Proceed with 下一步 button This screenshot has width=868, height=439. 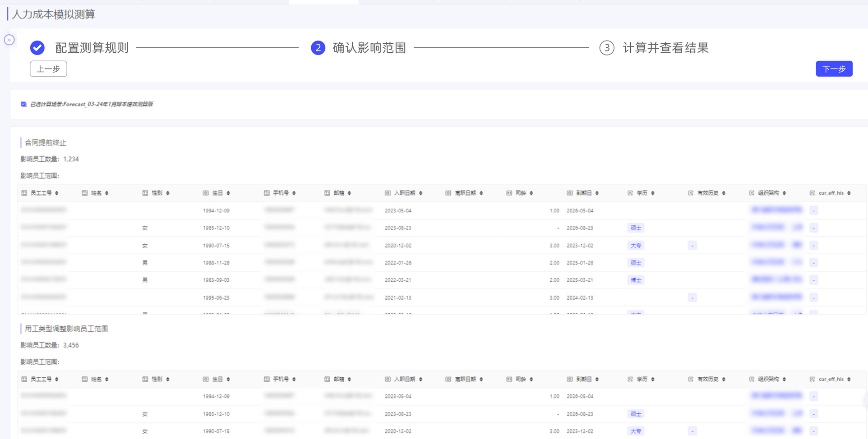(x=834, y=69)
